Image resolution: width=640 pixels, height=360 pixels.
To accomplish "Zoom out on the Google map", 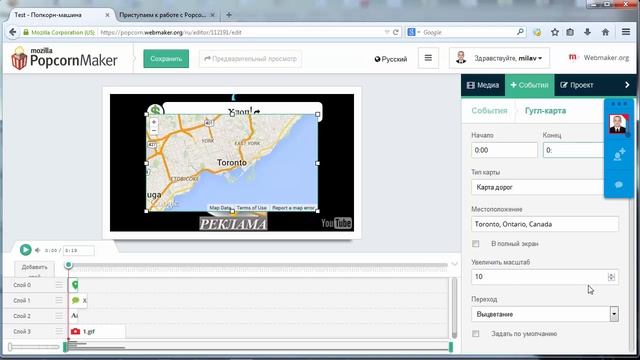I will coord(154,131).
